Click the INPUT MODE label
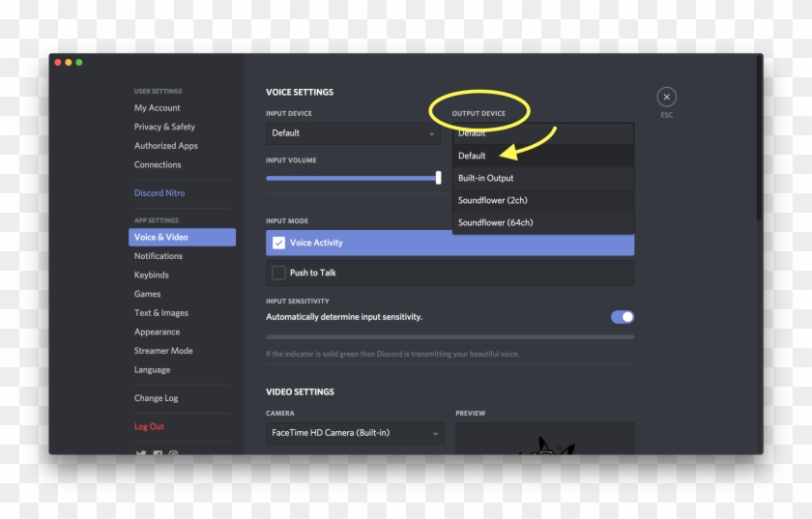The width and height of the screenshot is (812, 519). pyautogui.click(x=287, y=221)
